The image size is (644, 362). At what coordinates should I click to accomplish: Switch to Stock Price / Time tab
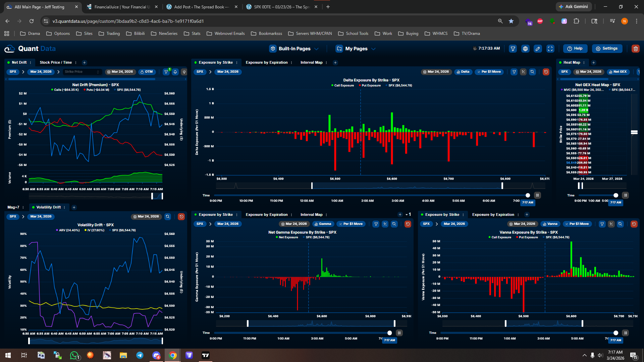click(x=56, y=62)
